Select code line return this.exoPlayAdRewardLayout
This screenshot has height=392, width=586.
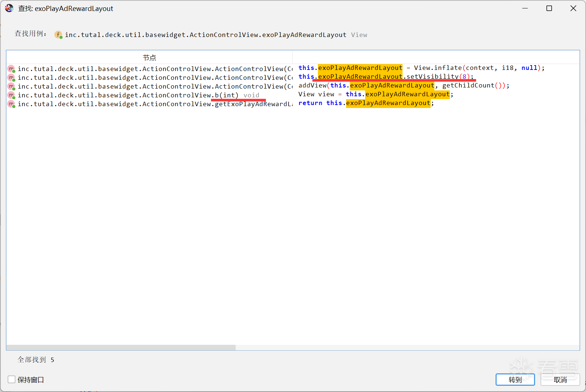366,103
